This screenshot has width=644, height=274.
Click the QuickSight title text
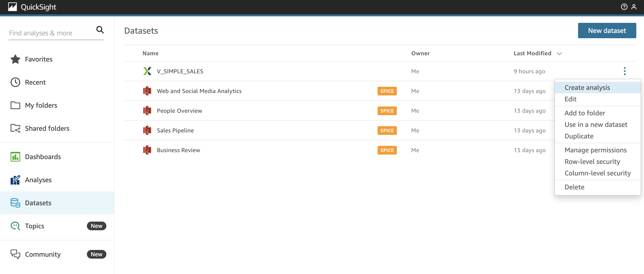click(x=39, y=7)
